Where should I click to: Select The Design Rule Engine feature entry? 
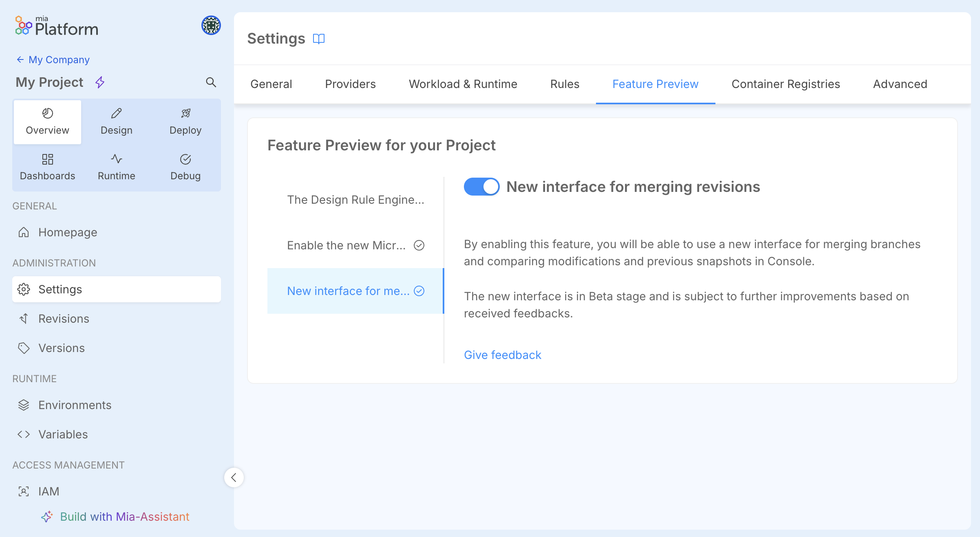[355, 200]
